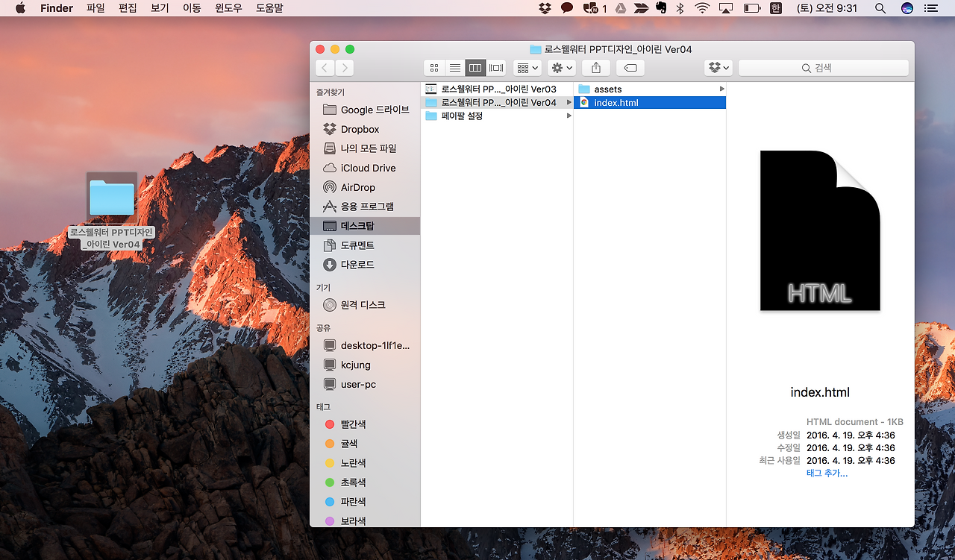The image size is (955, 560).
Task: Open the Dropbox toolbar dropdown
Action: [718, 68]
